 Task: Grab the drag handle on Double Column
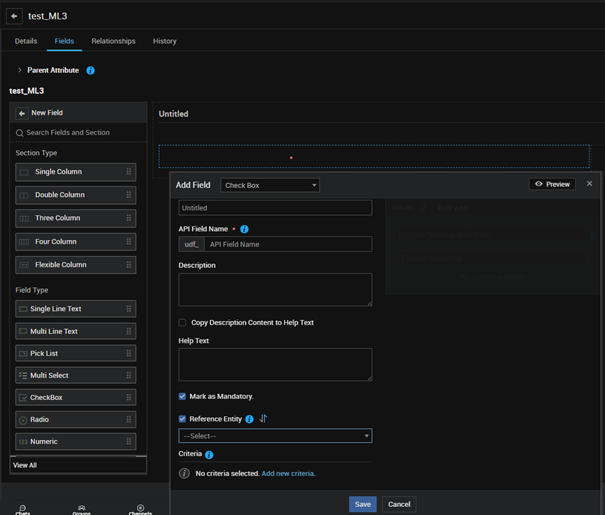point(128,195)
